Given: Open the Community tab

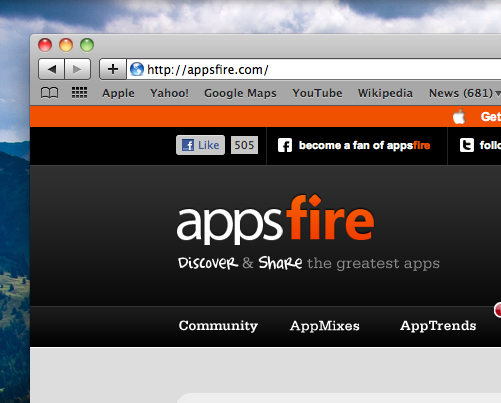Looking at the screenshot, I should pos(218,326).
